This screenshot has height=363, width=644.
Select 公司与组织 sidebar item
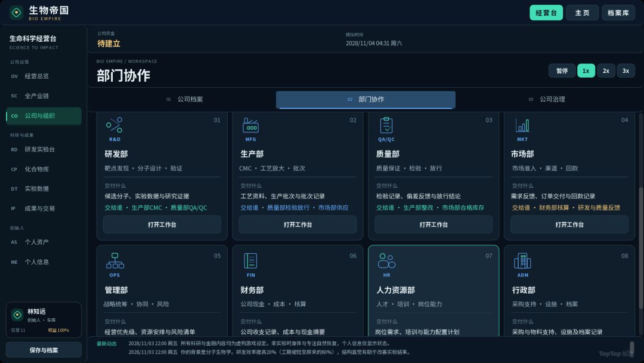pyautogui.click(x=44, y=116)
